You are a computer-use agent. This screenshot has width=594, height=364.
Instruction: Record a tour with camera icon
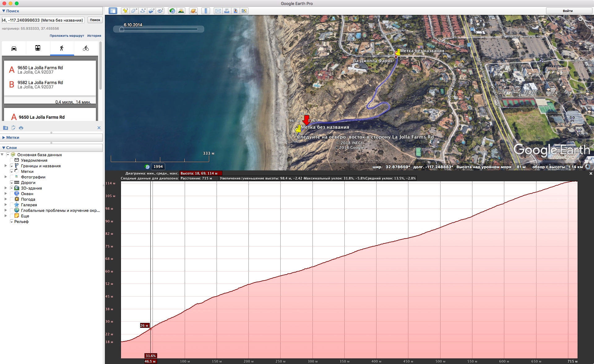(x=160, y=11)
